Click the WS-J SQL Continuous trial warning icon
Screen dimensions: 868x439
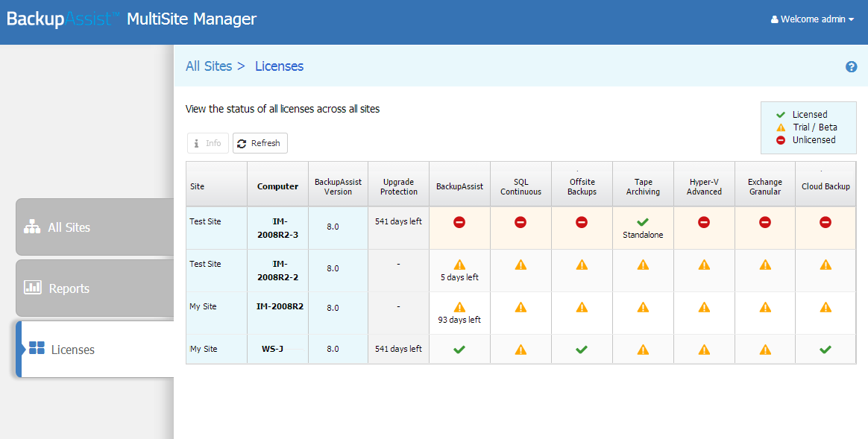click(x=521, y=350)
